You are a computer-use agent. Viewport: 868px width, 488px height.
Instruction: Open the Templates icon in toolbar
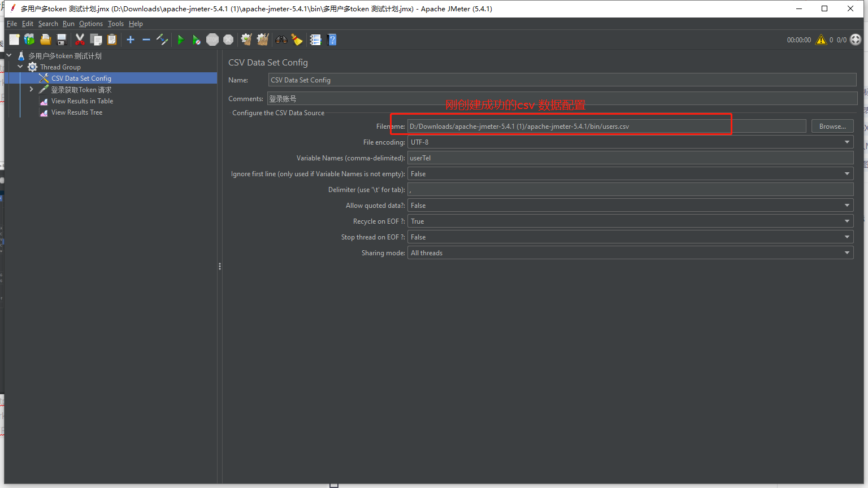[x=29, y=40]
